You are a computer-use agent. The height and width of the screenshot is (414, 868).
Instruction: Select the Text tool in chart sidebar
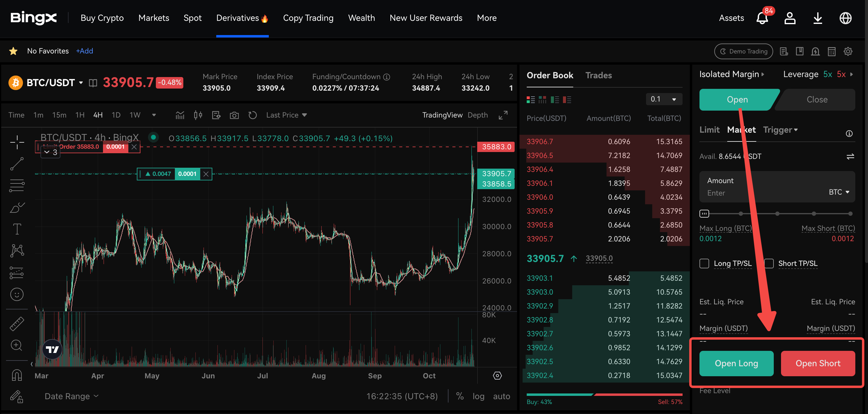(x=17, y=229)
